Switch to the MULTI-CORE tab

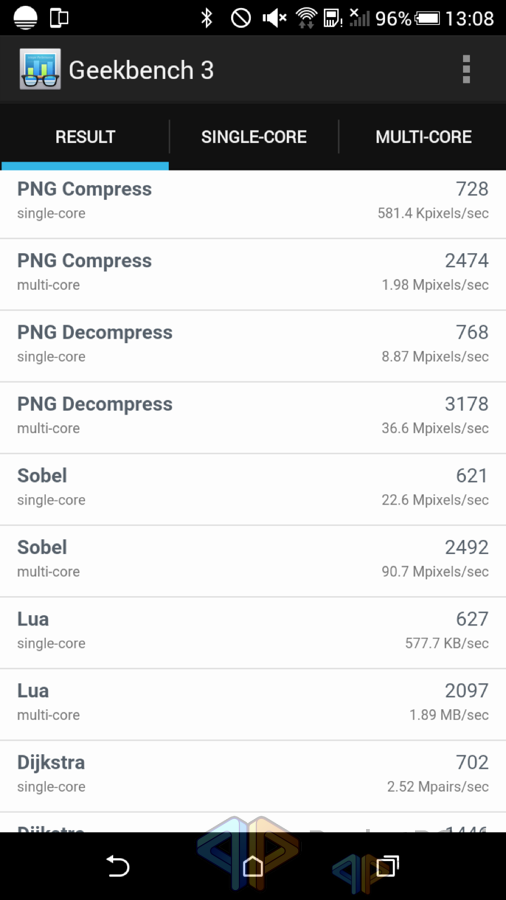(x=423, y=137)
